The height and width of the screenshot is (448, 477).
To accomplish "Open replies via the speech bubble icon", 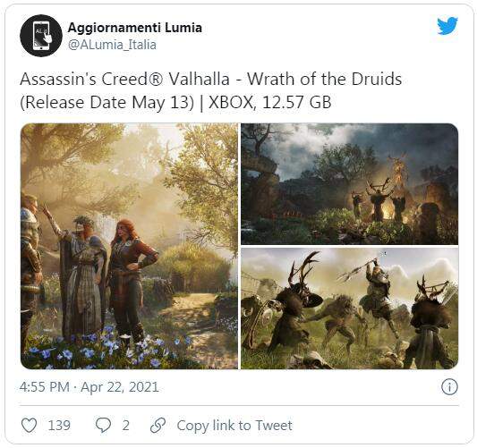I will tap(104, 426).
